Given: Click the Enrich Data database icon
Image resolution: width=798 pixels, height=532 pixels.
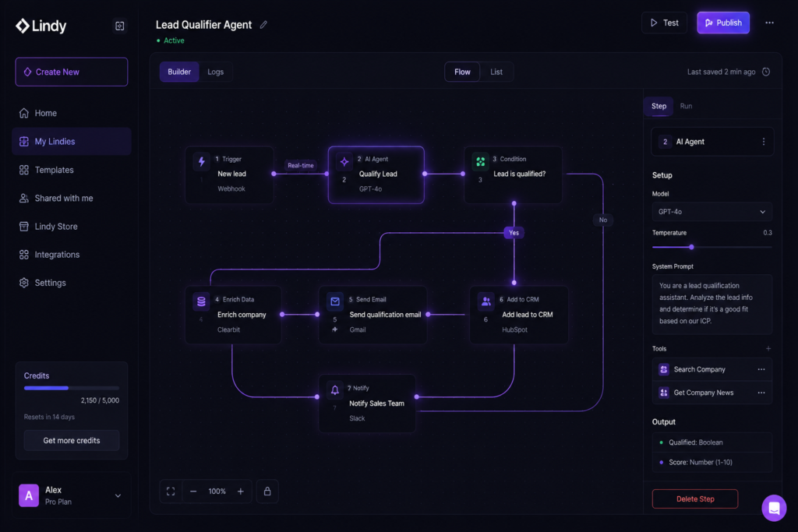Looking at the screenshot, I should coord(201,301).
